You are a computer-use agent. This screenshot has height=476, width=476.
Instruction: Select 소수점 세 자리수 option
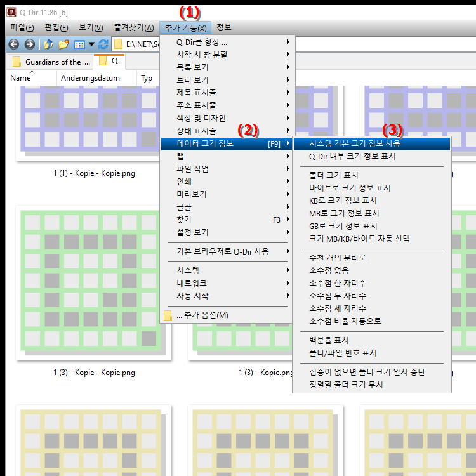371,308
